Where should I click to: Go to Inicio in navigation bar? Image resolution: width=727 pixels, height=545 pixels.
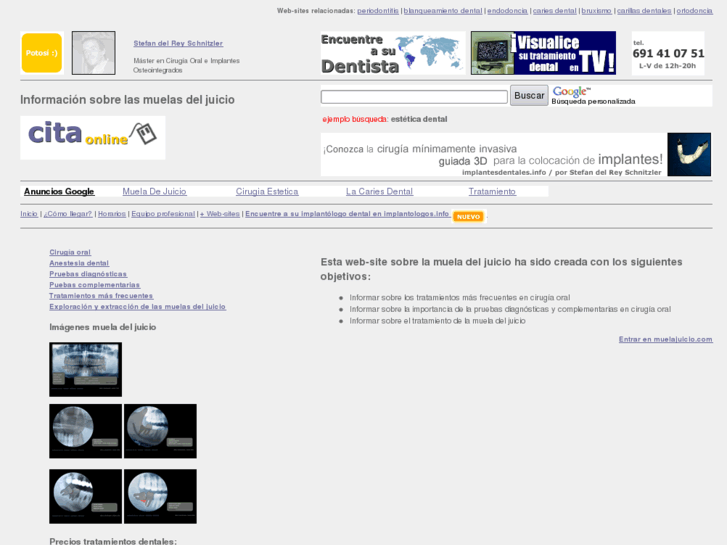coord(29,214)
